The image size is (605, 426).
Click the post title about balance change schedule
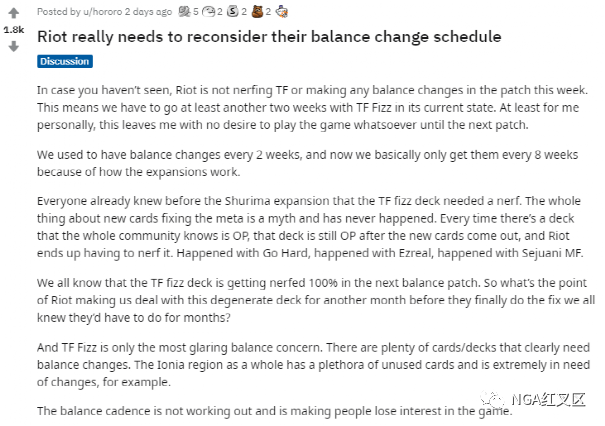(x=269, y=37)
